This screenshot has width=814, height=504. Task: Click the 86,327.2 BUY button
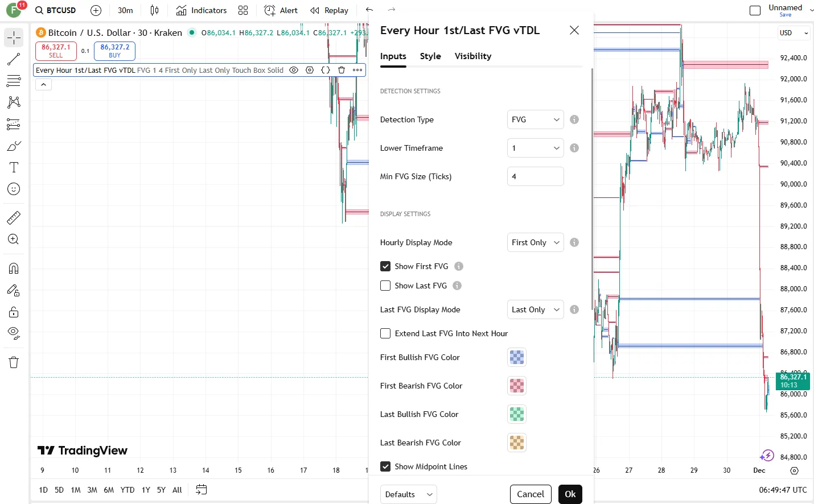pos(114,51)
